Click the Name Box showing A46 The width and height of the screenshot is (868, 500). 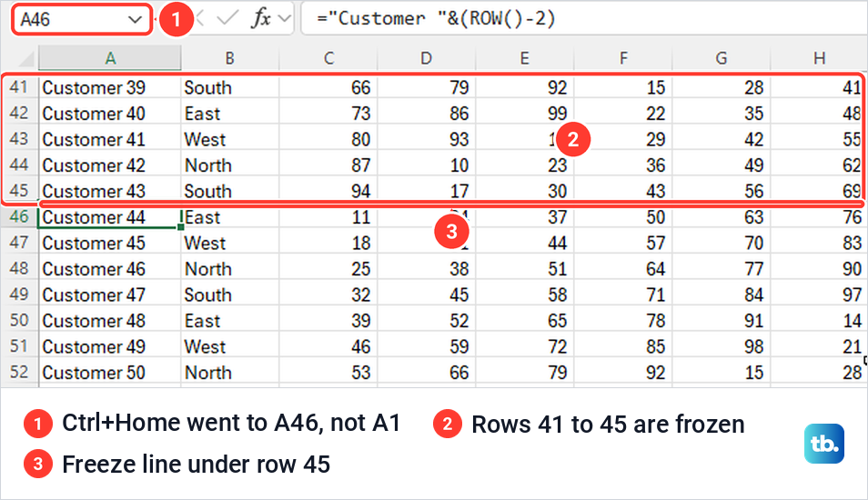pos(81,20)
